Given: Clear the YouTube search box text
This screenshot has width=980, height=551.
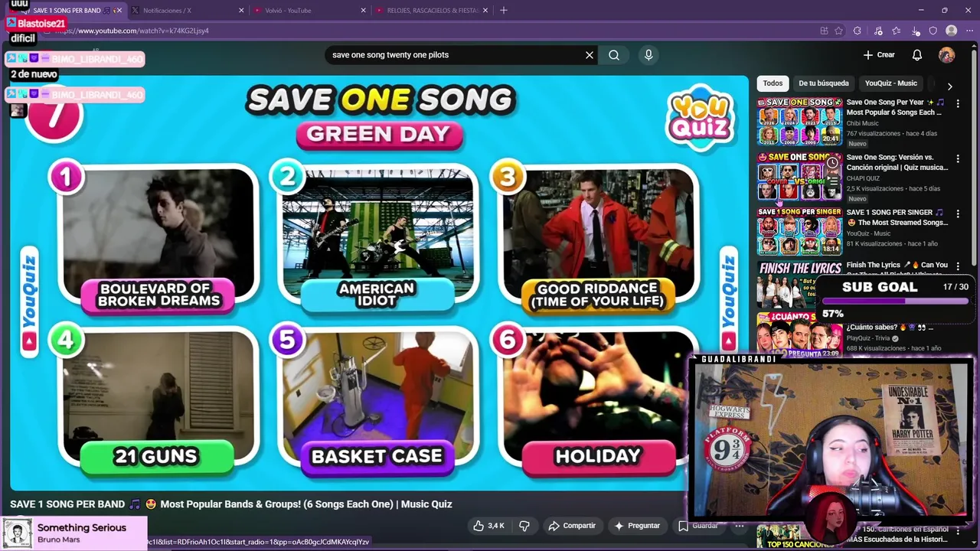Looking at the screenshot, I should (590, 55).
